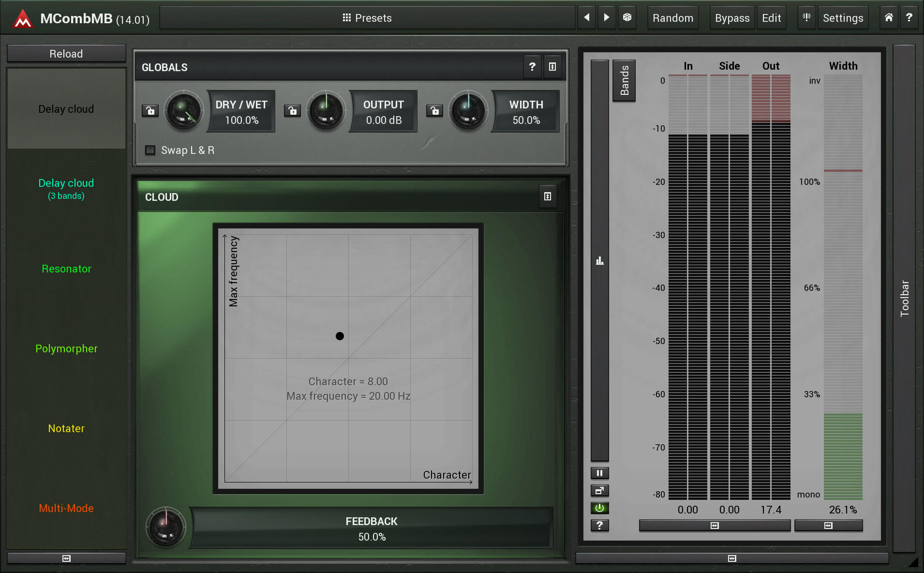Click the random preset dice icon
The width and height of the screenshot is (924, 573).
(627, 18)
